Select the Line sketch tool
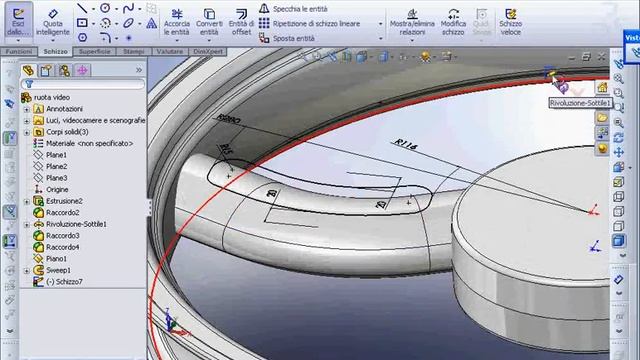Screen dimensions: 640x360 (82, 8)
